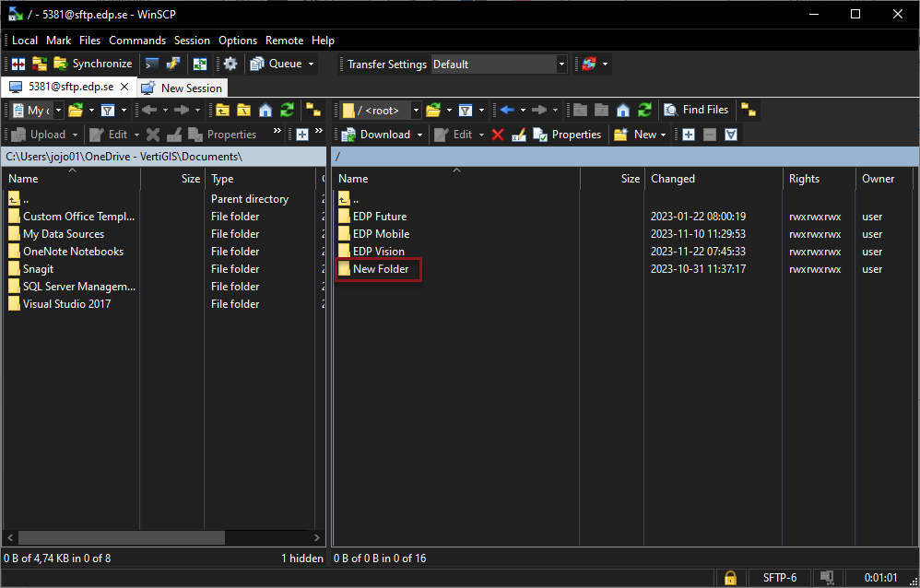Open the Commands menu

pyautogui.click(x=137, y=41)
